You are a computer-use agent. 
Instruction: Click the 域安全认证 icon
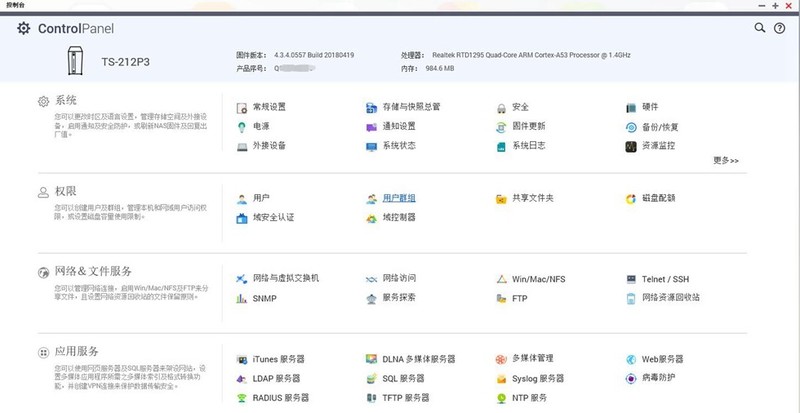242,218
